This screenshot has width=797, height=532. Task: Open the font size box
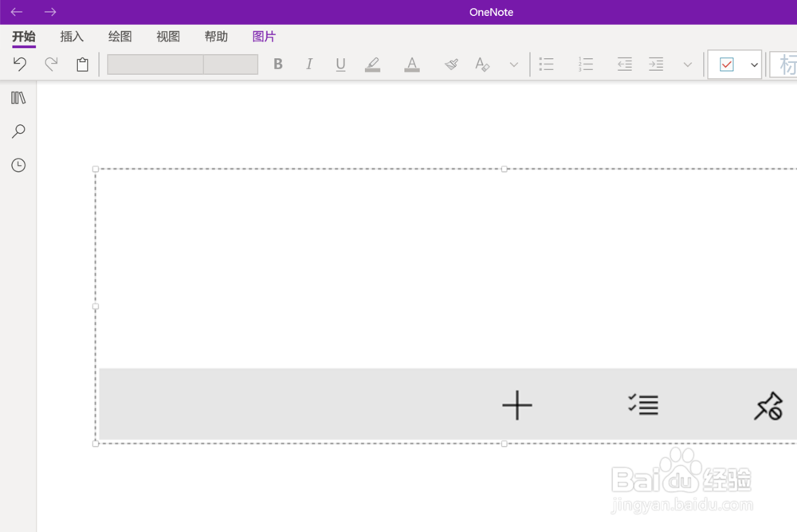231,65
